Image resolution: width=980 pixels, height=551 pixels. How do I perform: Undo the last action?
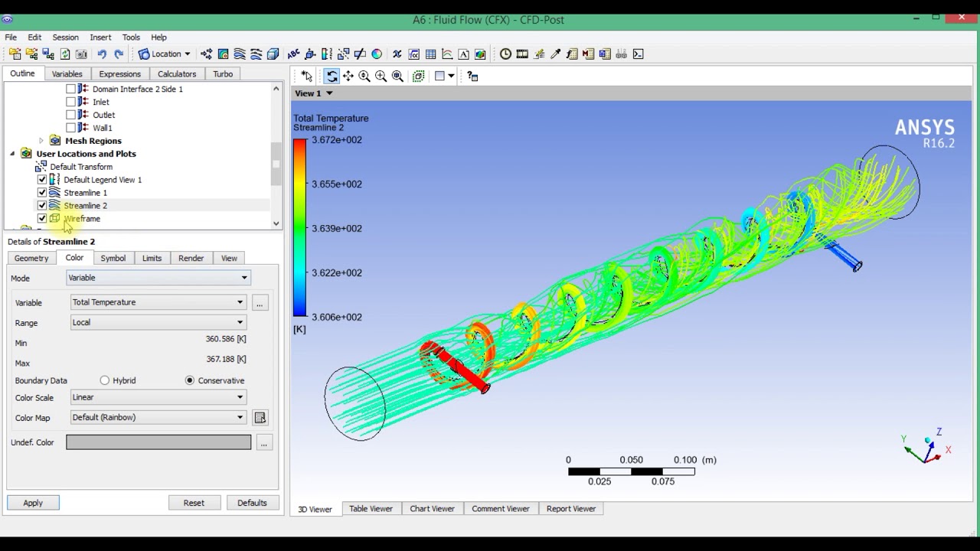(x=102, y=54)
